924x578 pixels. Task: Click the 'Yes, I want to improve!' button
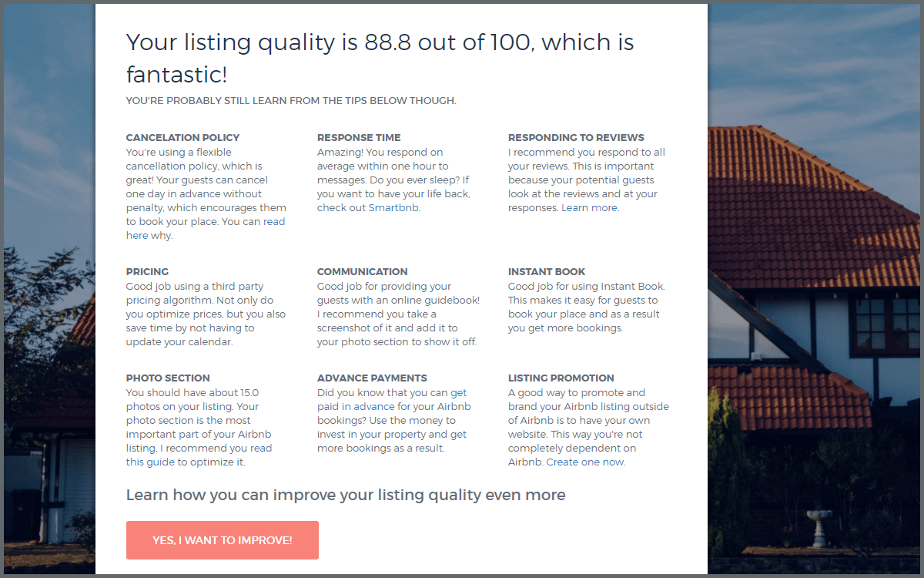pos(222,540)
